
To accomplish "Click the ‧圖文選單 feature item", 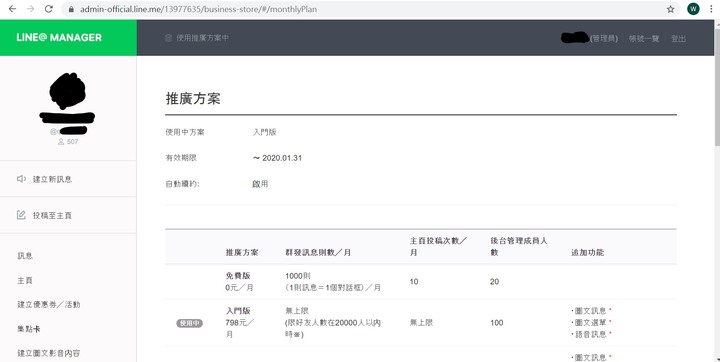I will coord(591,322).
